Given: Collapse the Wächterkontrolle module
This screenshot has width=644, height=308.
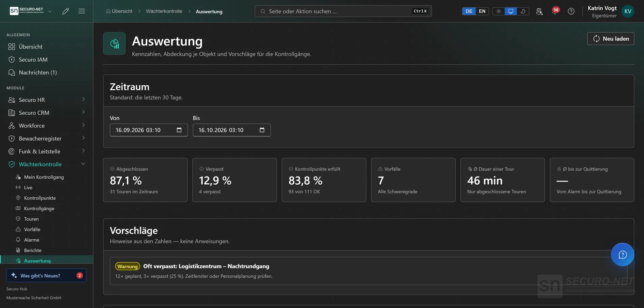Looking at the screenshot, I should pyautogui.click(x=46, y=164).
